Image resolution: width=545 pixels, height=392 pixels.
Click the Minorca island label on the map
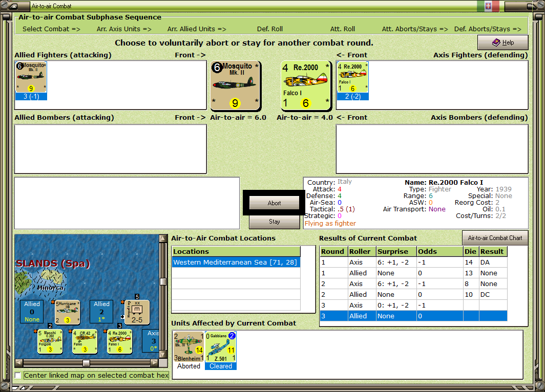pos(51,288)
